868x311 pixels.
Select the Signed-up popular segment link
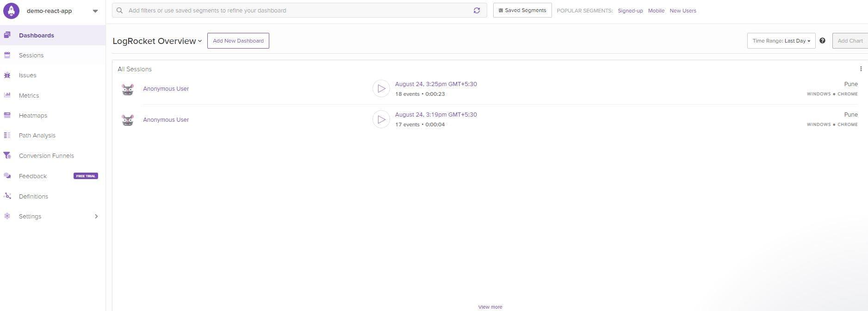630,11
